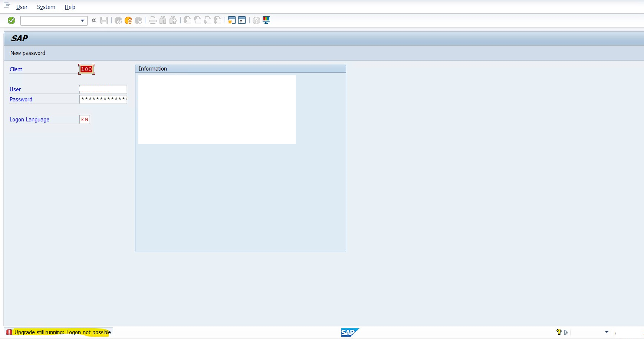This screenshot has width=644, height=339.
Task: Click the SAP logo in status bar
Action: [x=349, y=332]
